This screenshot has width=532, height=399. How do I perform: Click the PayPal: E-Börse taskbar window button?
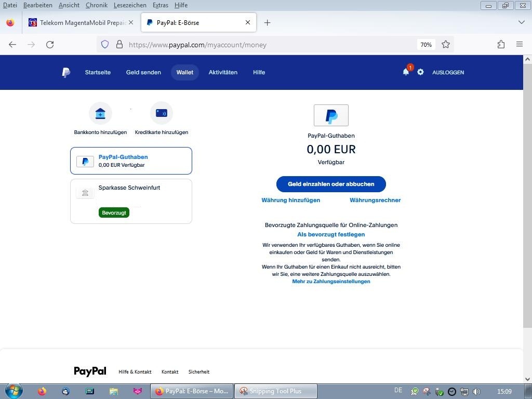[x=192, y=391]
